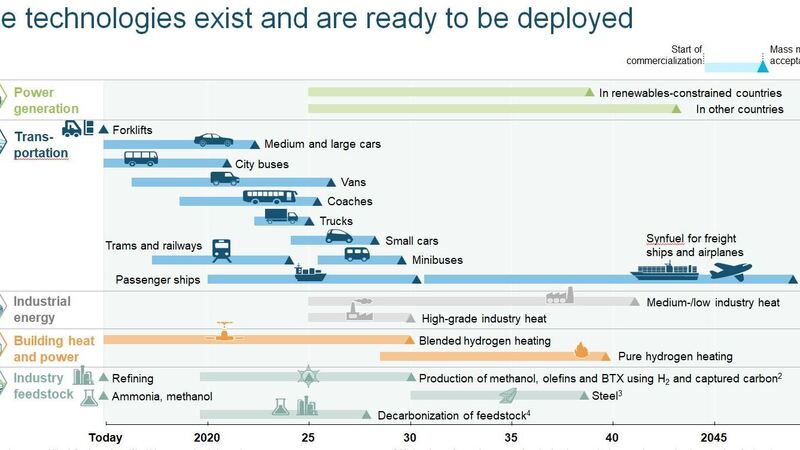Click the truck icon on Trucks bar
Screen dimensions: 800x450
tap(281, 216)
